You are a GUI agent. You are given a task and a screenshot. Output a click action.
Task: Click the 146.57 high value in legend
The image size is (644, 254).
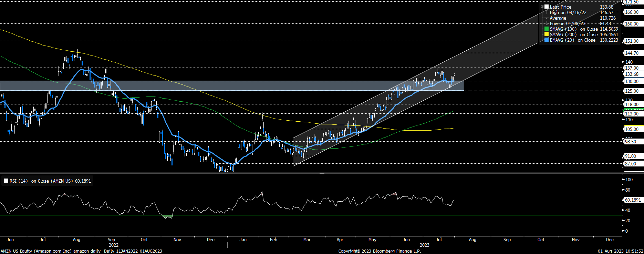click(606, 12)
